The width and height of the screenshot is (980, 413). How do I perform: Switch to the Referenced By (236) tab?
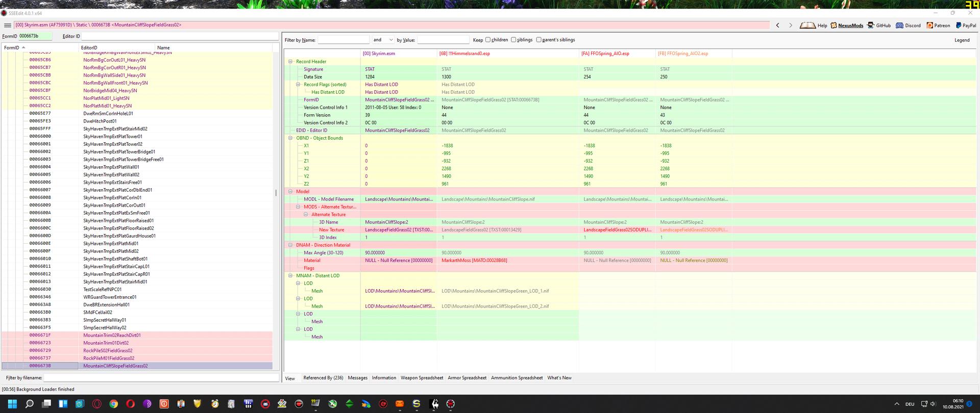(x=323, y=378)
